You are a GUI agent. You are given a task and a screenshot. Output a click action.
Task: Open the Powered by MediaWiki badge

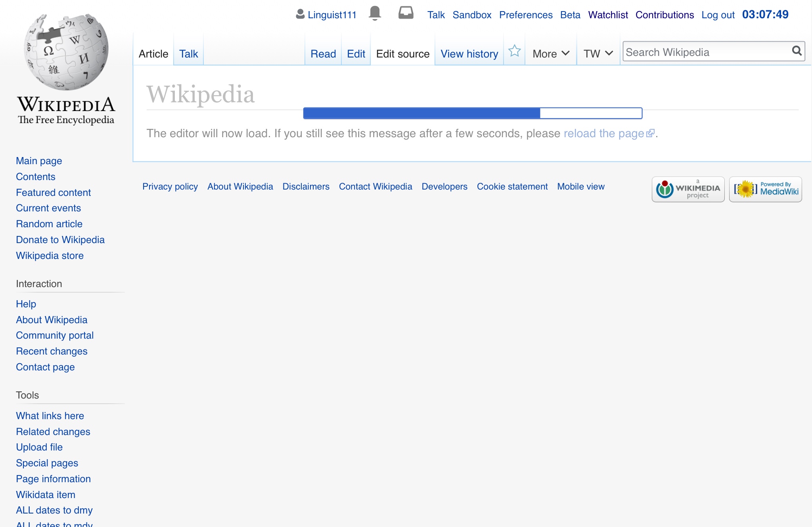pyautogui.click(x=765, y=189)
